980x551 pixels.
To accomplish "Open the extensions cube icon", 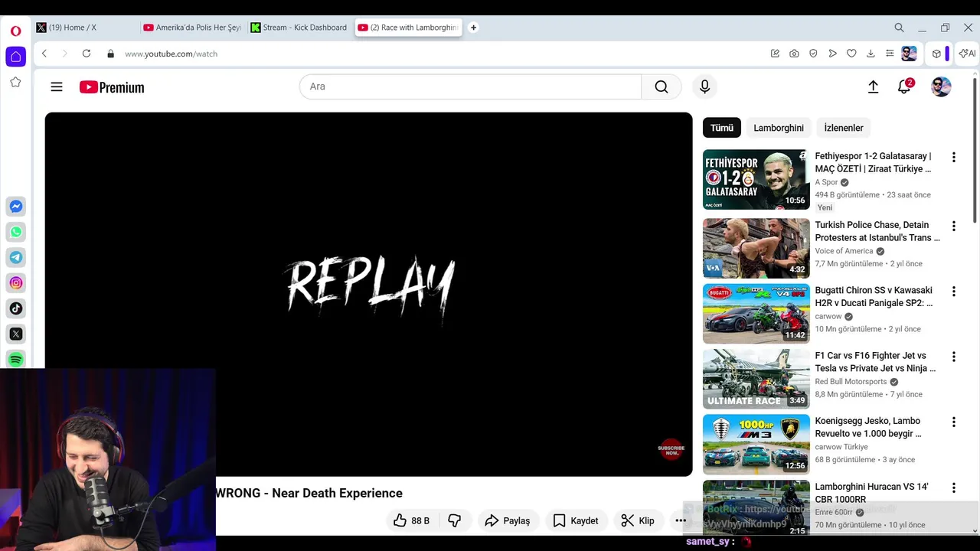I will coord(936,54).
